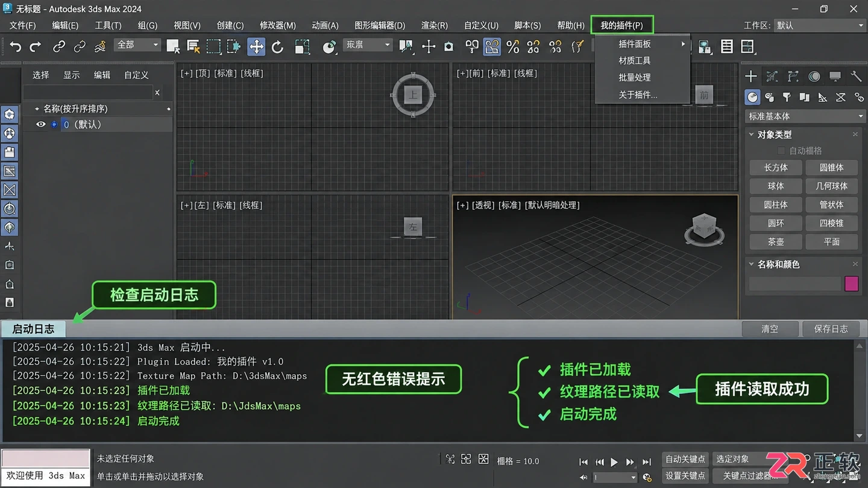
Task: Toggle the Select and Manipulate icon
Action: click(x=429, y=46)
